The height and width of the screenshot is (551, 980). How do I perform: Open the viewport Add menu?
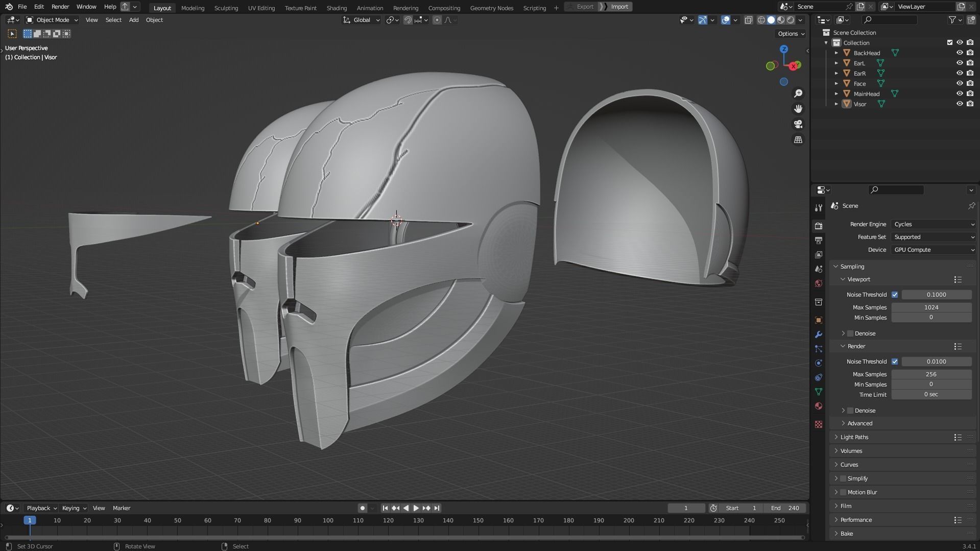click(x=134, y=20)
